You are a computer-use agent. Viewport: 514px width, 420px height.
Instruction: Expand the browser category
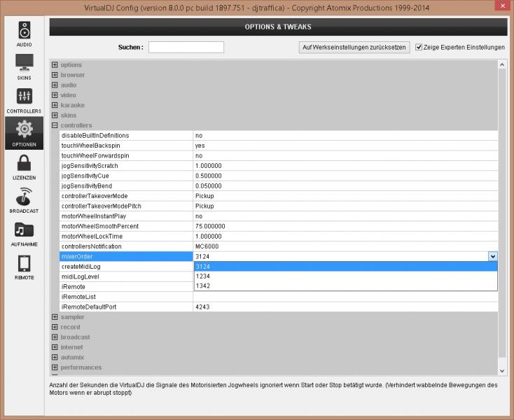(55, 75)
